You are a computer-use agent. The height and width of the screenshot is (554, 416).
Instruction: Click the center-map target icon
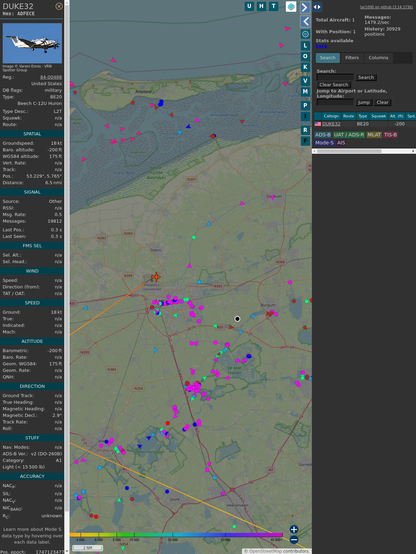305,34
